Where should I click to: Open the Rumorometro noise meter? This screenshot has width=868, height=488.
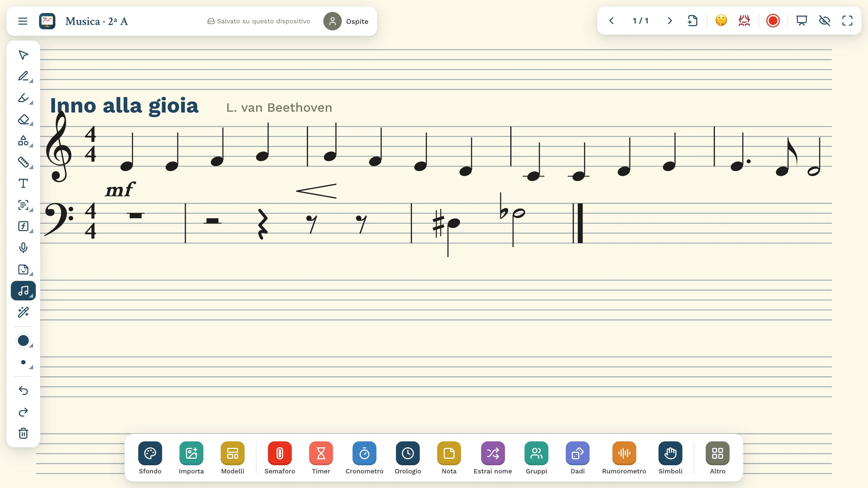tap(624, 458)
